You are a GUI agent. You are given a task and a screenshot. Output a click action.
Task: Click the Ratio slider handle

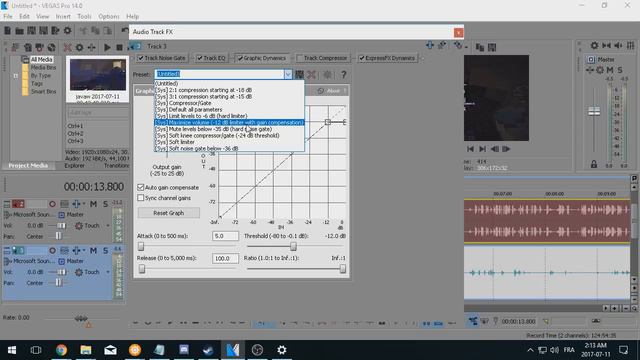pos(342,269)
